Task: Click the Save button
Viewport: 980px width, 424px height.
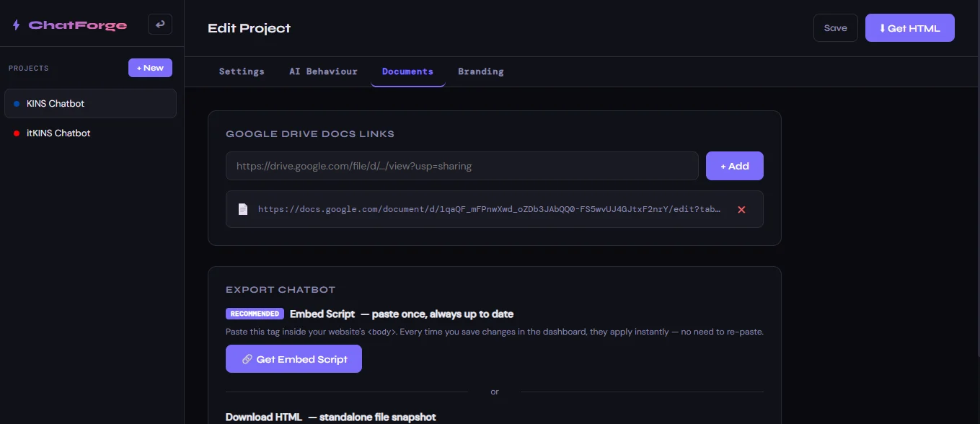Action: (x=836, y=28)
